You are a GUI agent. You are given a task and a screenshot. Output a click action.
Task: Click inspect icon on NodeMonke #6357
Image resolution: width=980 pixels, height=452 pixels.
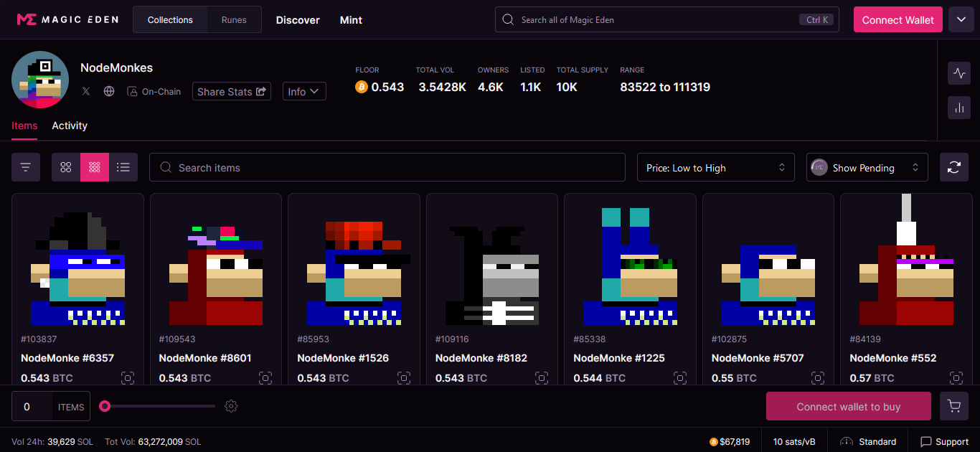coord(128,378)
